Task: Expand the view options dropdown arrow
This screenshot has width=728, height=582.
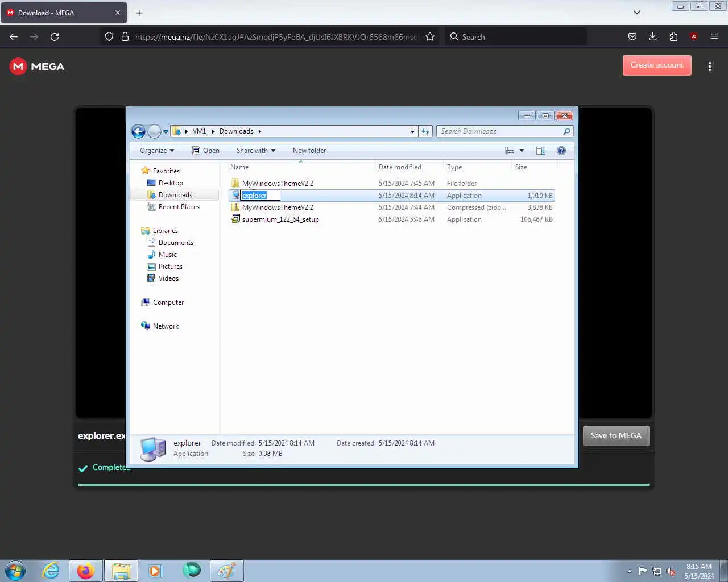Action: click(522, 151)
